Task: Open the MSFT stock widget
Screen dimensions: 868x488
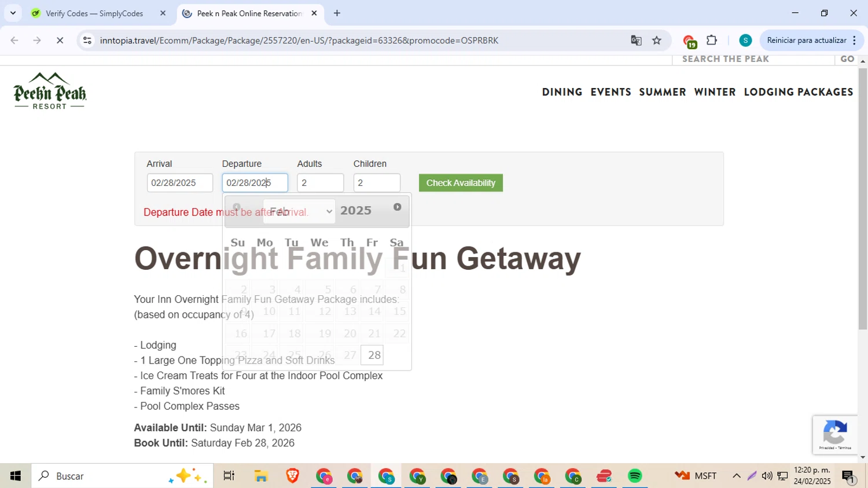Action: 696,476
